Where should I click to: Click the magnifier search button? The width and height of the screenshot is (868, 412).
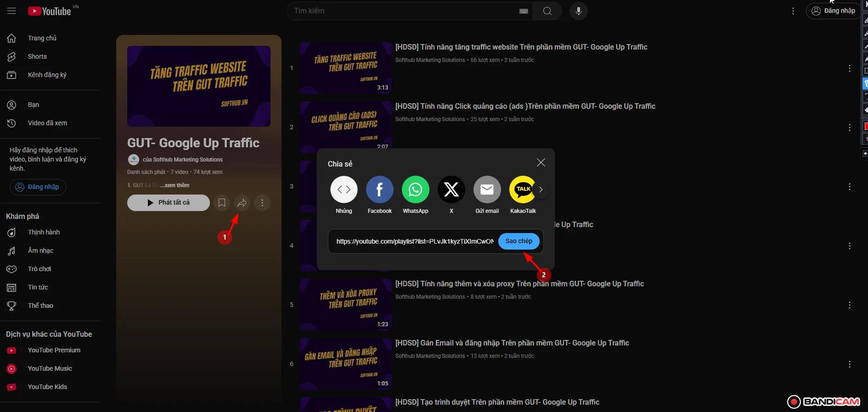[547, 11]
